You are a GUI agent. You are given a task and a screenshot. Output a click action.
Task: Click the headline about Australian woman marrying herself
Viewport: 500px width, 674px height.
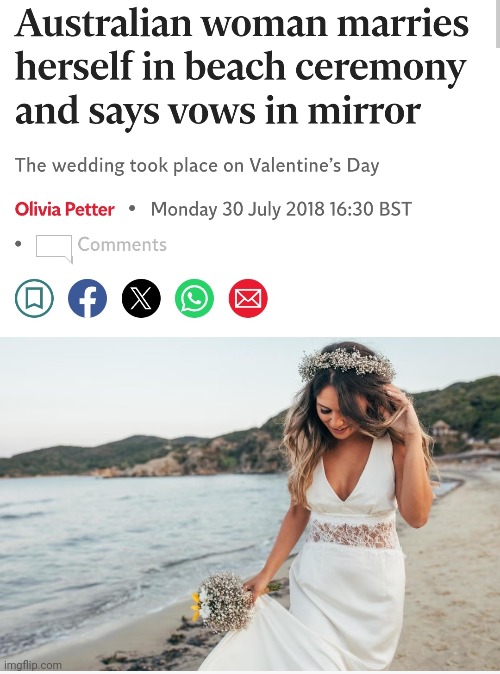click(241, 67)
